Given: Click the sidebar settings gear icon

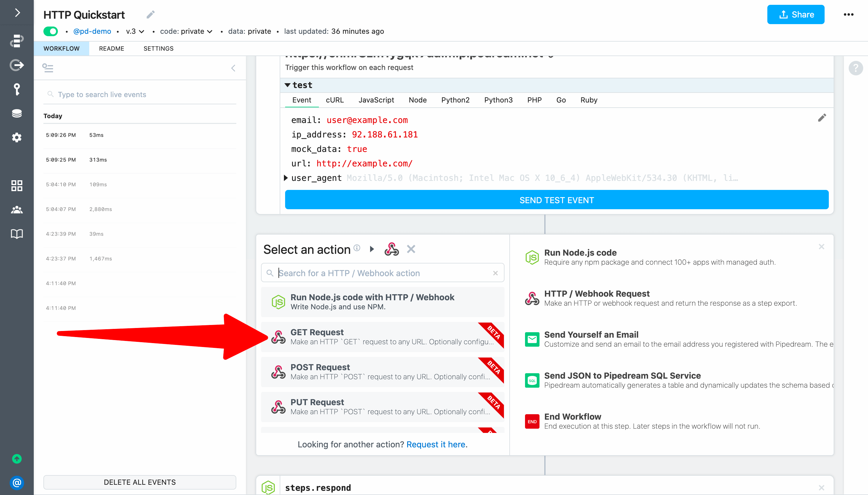Looking at the screenshot, I should pos(17,137).
